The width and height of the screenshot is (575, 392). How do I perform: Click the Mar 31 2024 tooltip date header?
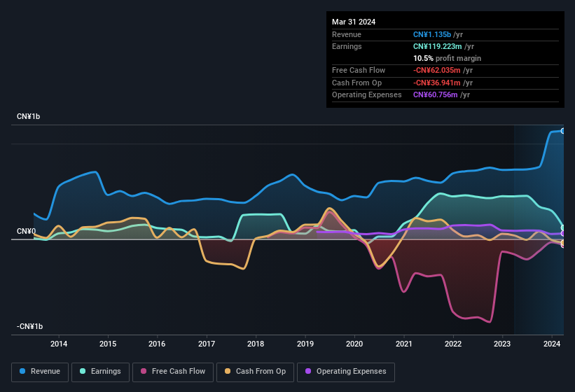(354, 22)
